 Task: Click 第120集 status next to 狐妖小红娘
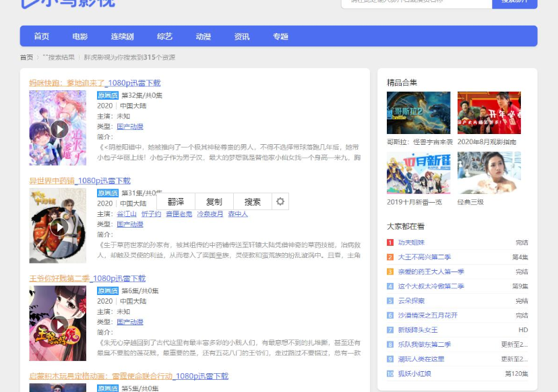(516, 374)
